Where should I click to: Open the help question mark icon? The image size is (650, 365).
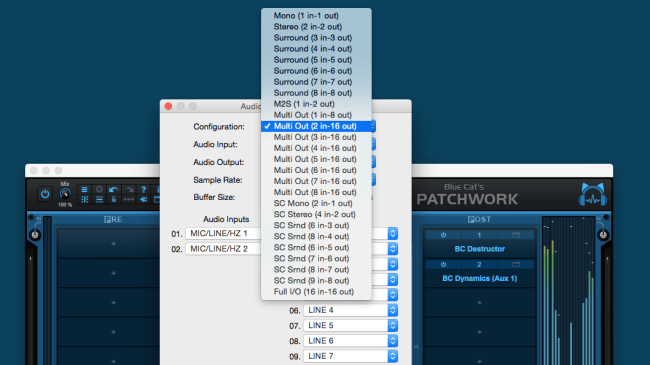point(144,190)
